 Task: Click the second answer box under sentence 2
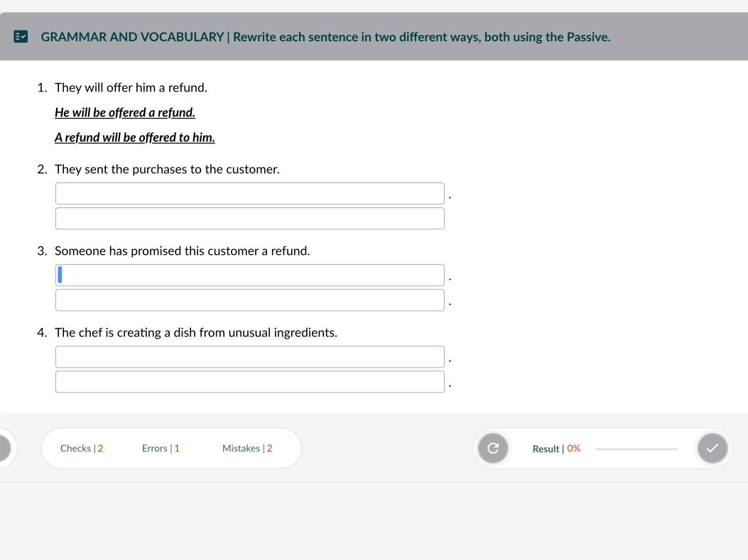[x=249, y=219]
